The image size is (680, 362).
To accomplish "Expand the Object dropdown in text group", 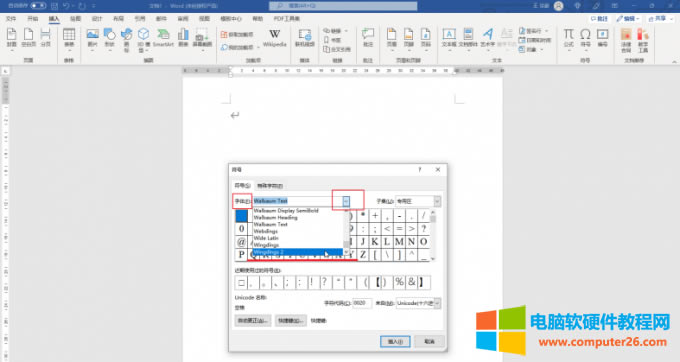I will [542, 49].
